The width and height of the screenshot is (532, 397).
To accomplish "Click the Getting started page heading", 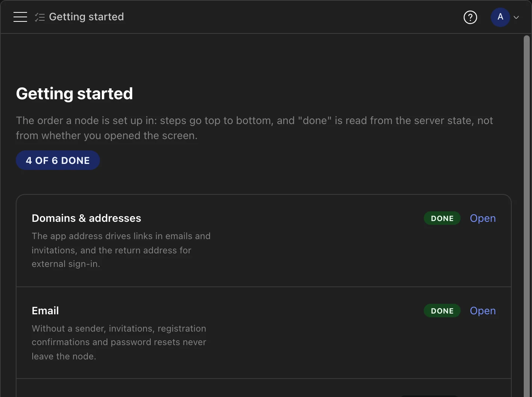I will [x=74, y=94].
